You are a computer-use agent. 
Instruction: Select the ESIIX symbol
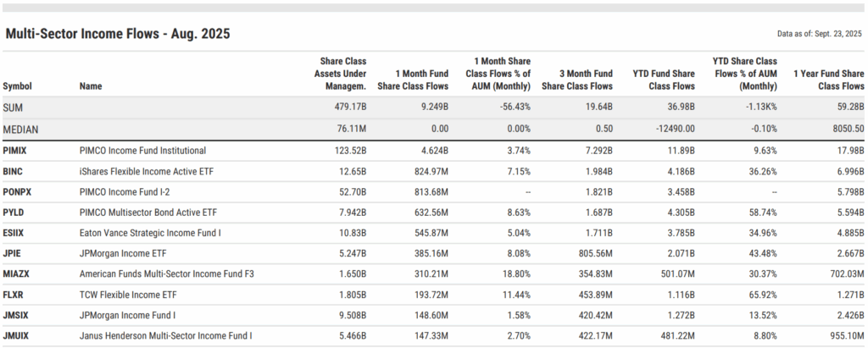[14, 233]
